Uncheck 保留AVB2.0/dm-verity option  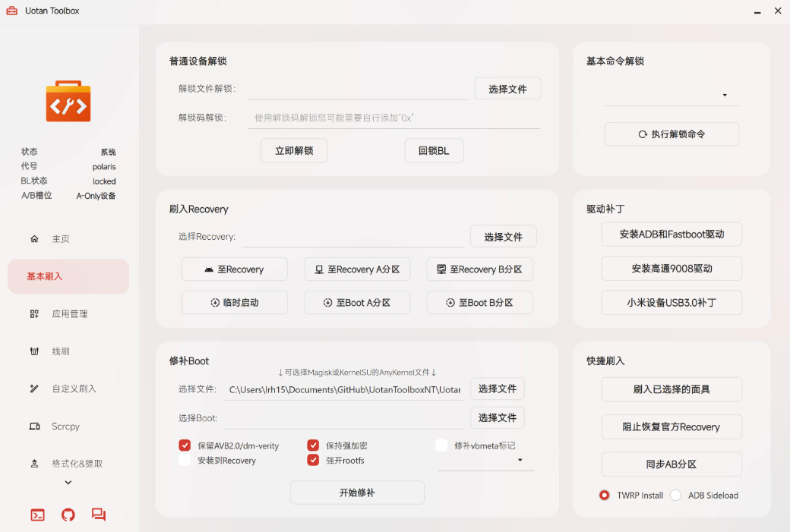185,445
